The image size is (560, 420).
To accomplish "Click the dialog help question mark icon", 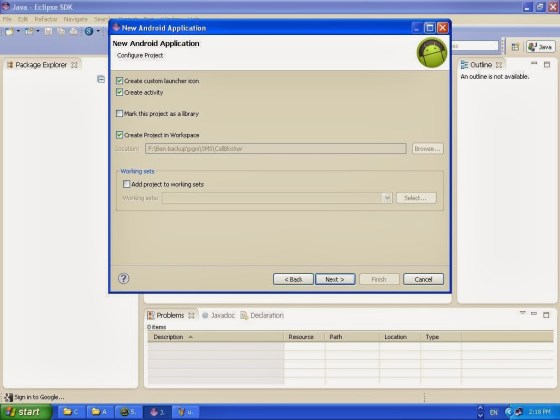I will (124, 278).
